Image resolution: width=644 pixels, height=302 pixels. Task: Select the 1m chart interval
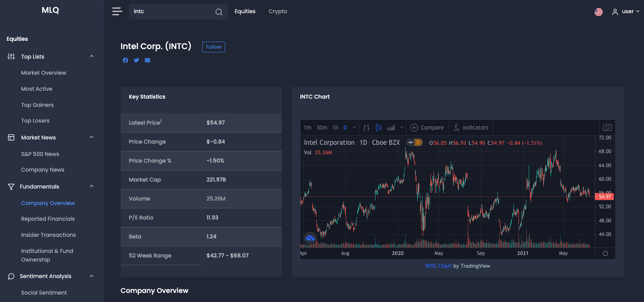click(308, 127)
